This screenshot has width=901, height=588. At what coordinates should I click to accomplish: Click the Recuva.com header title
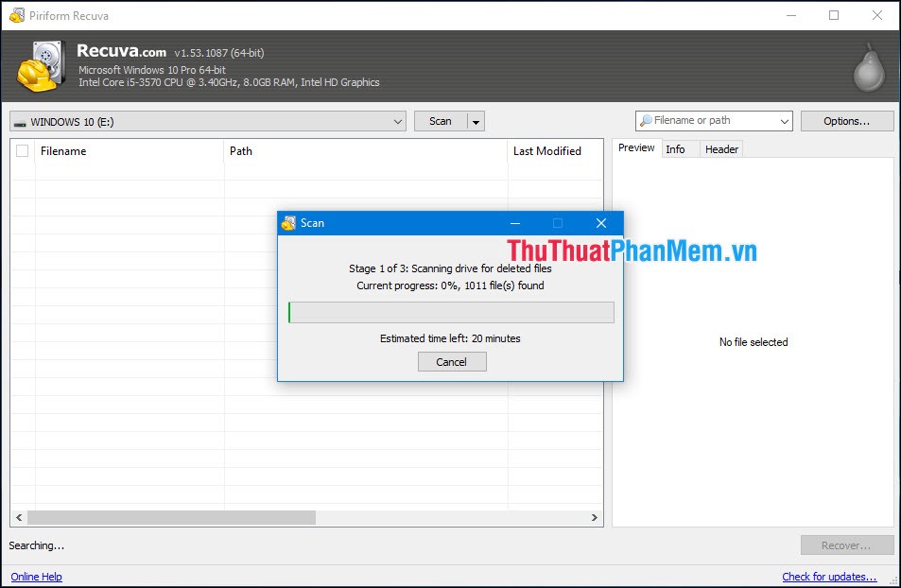121,51
